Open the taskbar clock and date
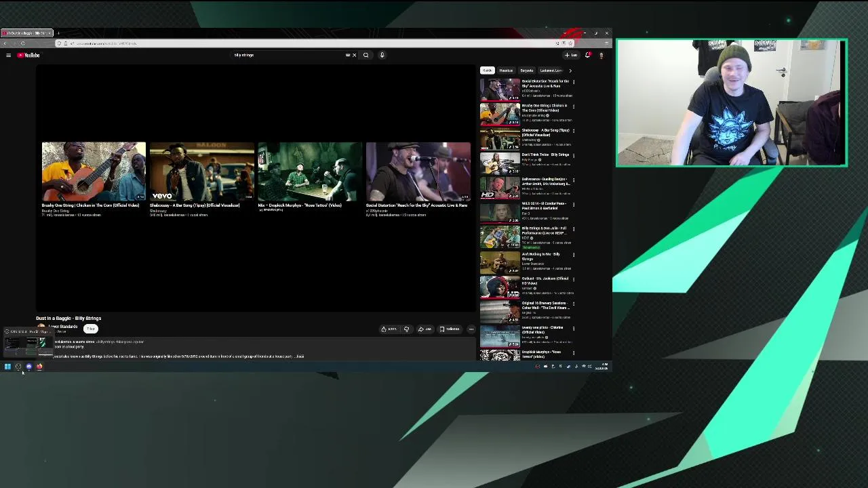 pos(601,367)
